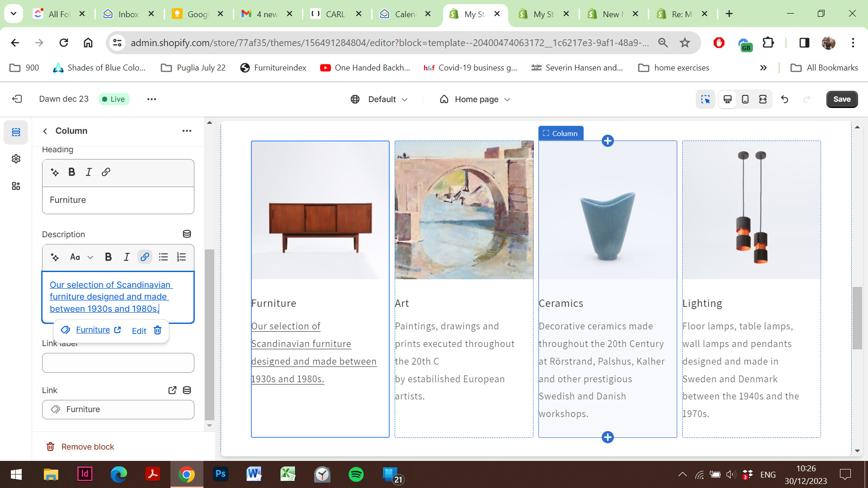
Task: Click the Link label input field
Action: click(118, 363)
